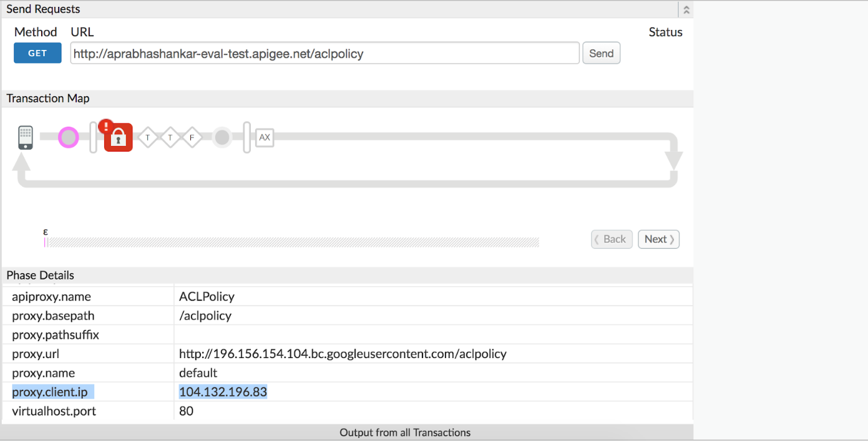Highlight the virtualhost.port row
This screenshot has height=441, width=868.
pos(250,411)
